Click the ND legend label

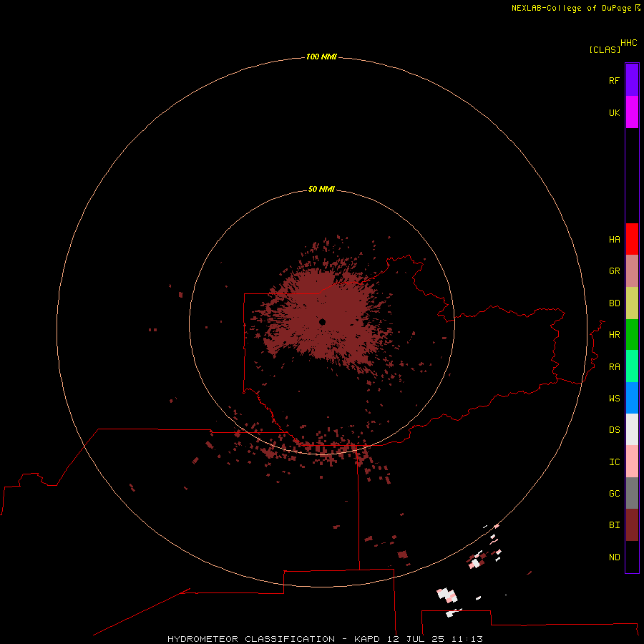614,557
